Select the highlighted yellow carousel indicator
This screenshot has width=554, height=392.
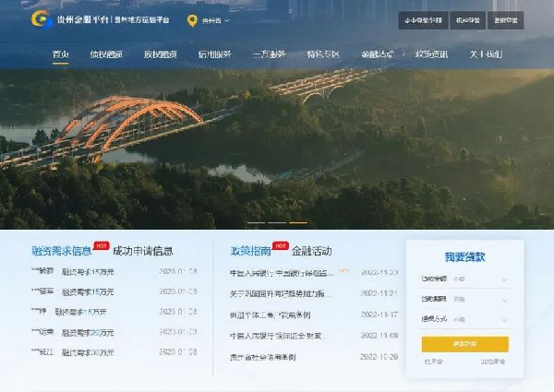pos(298,222)
